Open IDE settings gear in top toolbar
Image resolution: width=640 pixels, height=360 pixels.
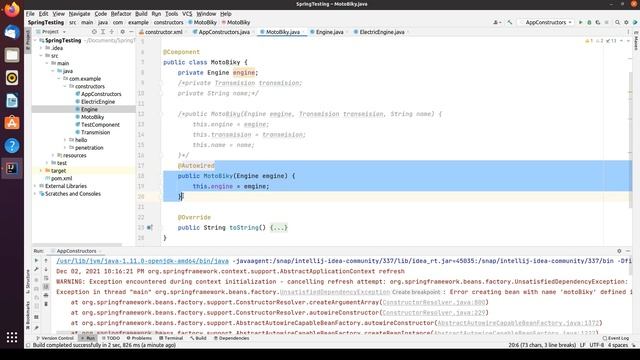626,22
